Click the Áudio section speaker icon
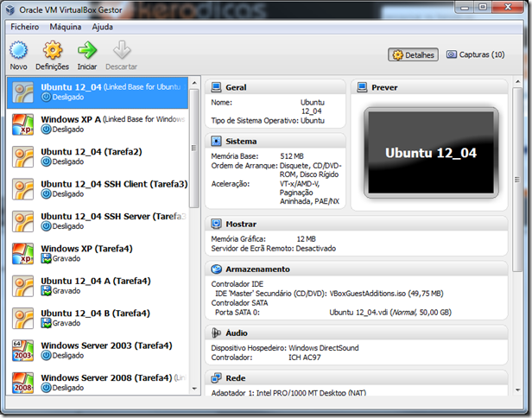This screenshot has width=532, height=418. click(216, 332)
